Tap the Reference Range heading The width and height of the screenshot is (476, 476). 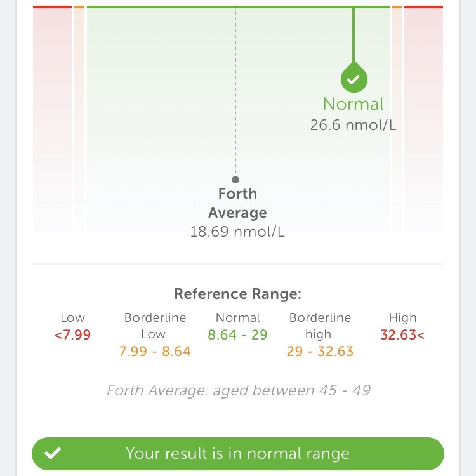coord(237,294)
